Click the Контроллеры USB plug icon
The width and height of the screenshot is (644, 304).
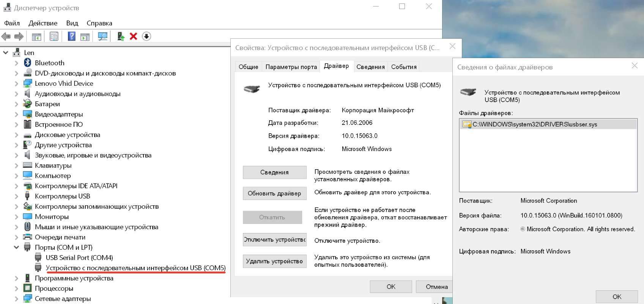[27, 196]
